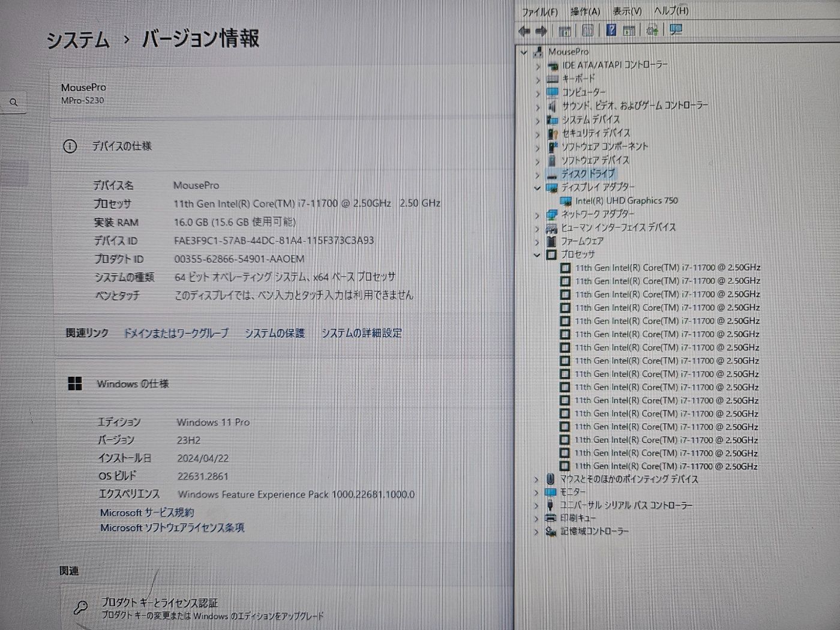This screenshot has height=630, width=840.
Task: Select the プロセッサ category label
Action: point(578,255)
